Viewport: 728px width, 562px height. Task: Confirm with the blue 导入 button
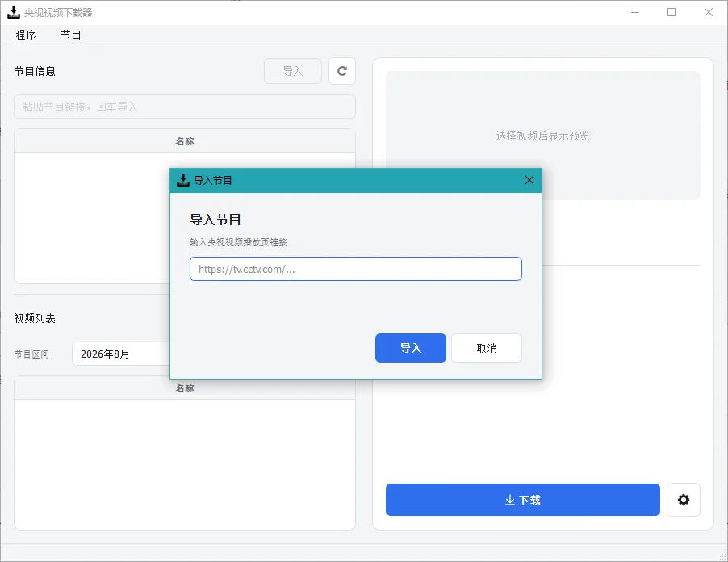411,348
